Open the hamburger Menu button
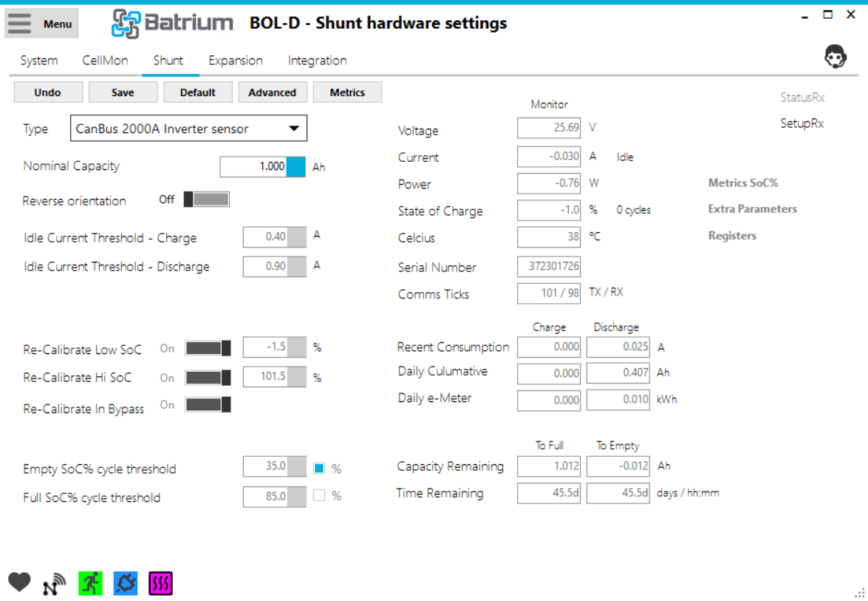868x601 pixels. click(x=41, y=23)
